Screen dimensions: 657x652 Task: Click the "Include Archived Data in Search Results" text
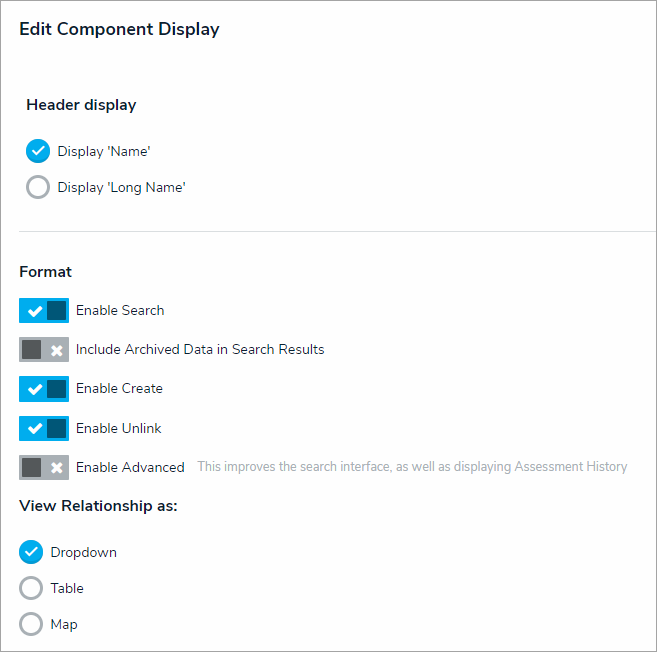click(x=200, y=349)
